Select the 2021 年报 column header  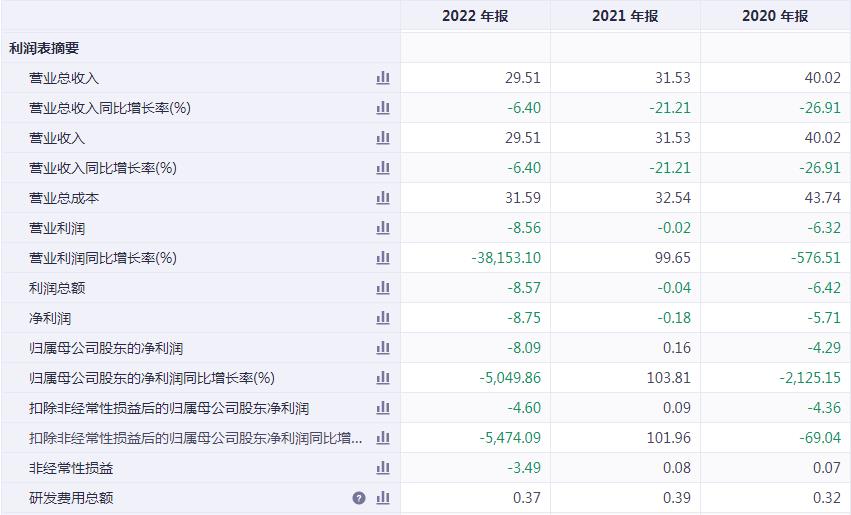click(625, 16)
